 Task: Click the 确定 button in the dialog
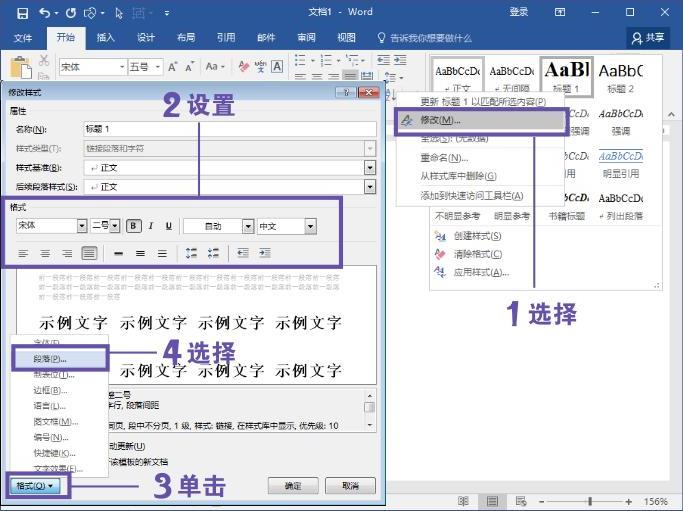click(293, 486)
